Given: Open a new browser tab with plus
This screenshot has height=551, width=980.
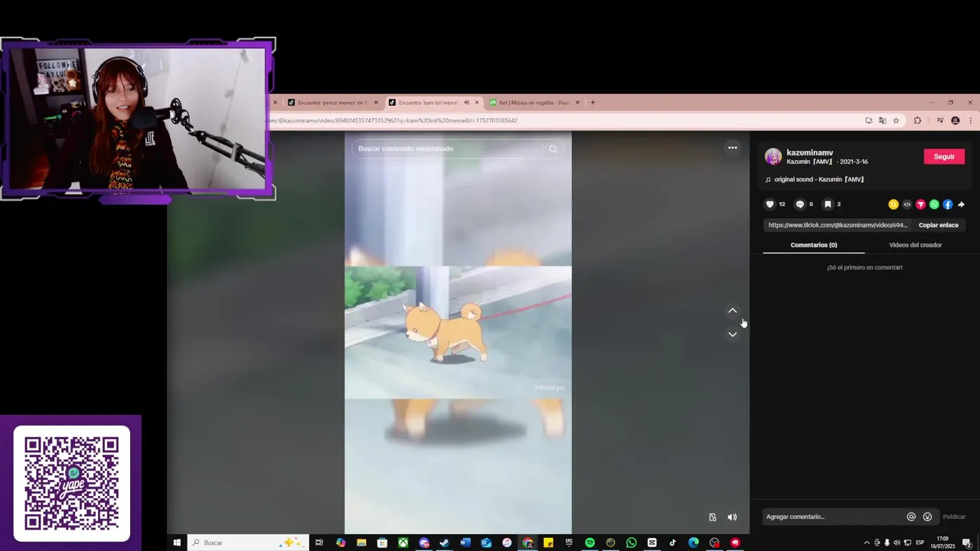Looking at the screenshot, I should point(592,103).
